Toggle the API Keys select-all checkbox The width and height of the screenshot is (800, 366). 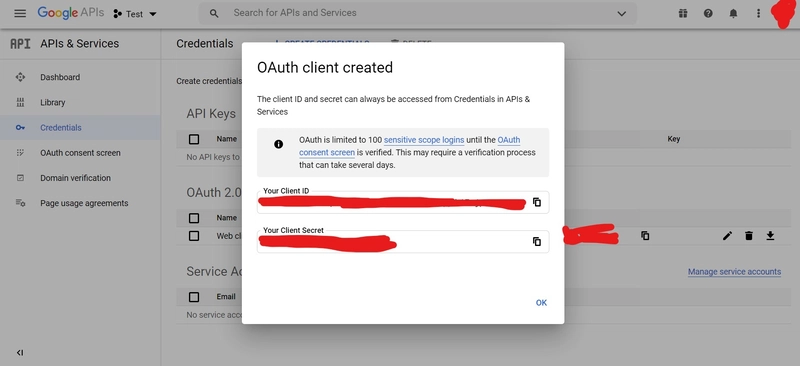(x=194, y=139)
